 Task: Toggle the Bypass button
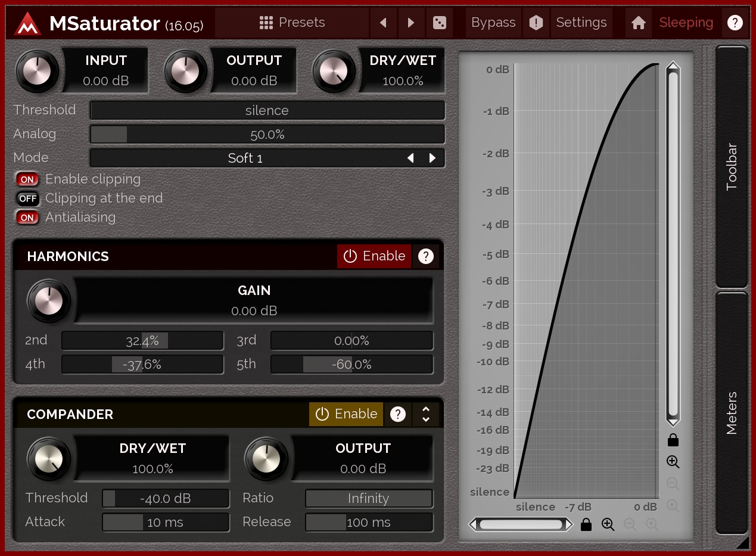tap(493, 23)
